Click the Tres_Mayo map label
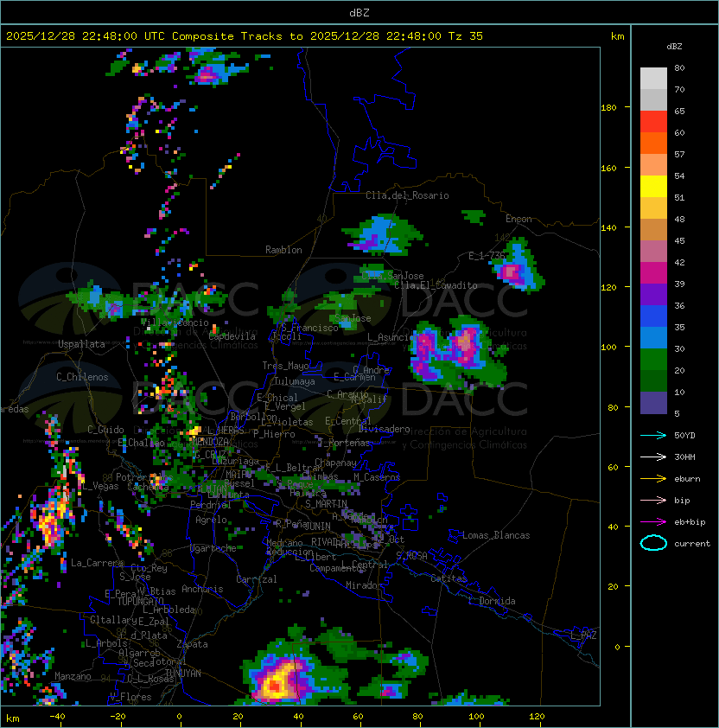 [x=285, y=366]
